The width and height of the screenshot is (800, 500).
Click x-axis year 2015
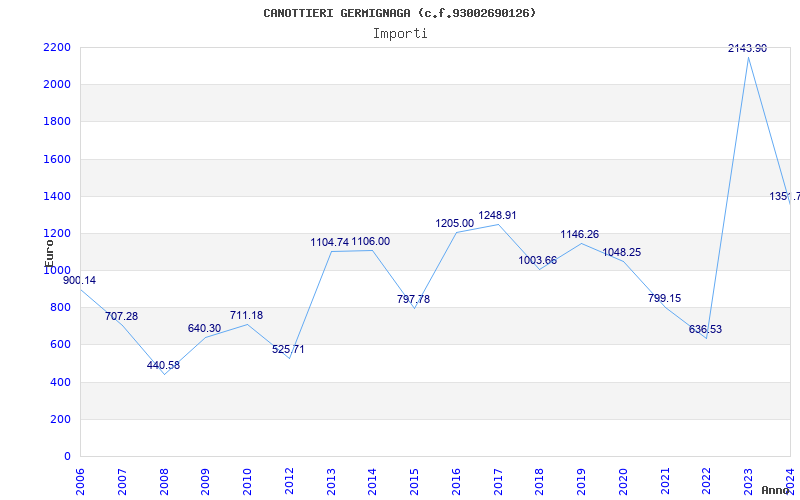click(414, 481)
